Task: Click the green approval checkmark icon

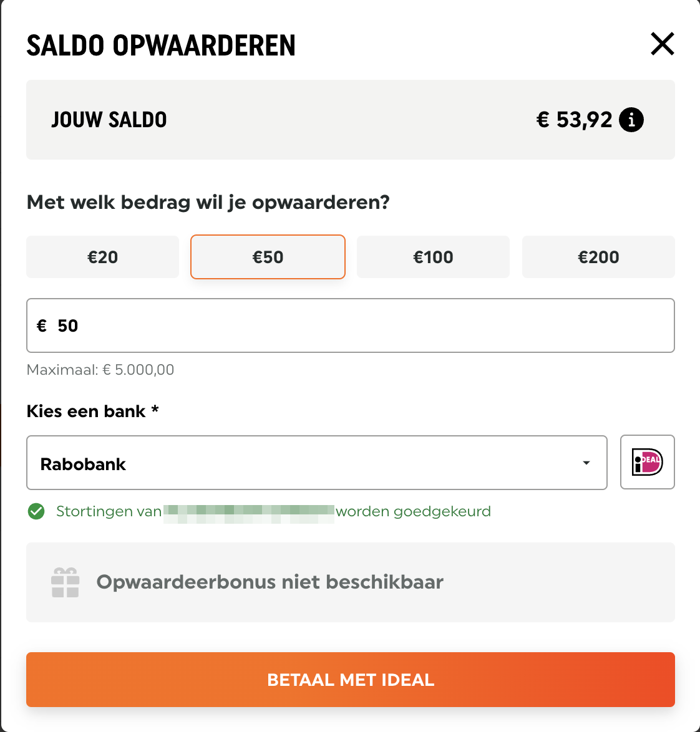Action: pos(36,512)
